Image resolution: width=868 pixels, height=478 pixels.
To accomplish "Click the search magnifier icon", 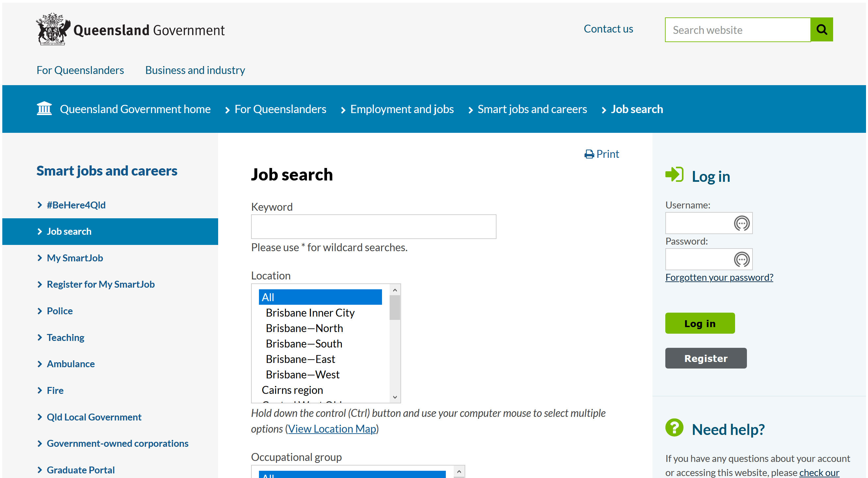I will pos(822,29).
